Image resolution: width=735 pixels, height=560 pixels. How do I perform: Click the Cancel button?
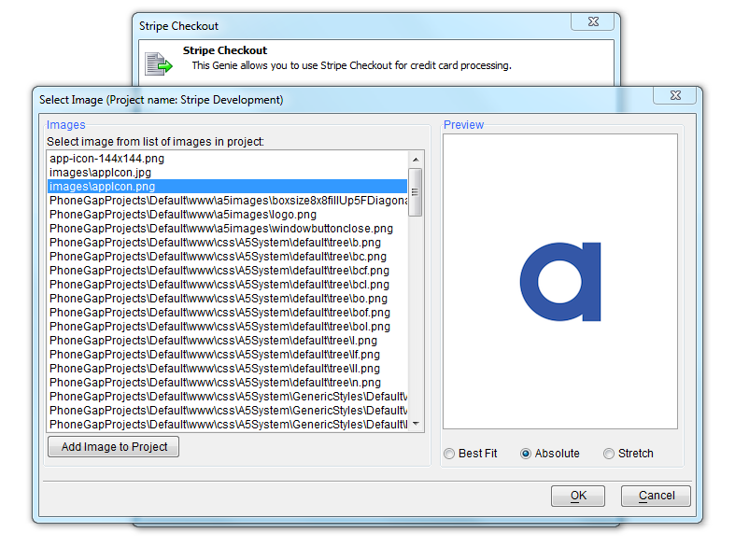(656, 496)
